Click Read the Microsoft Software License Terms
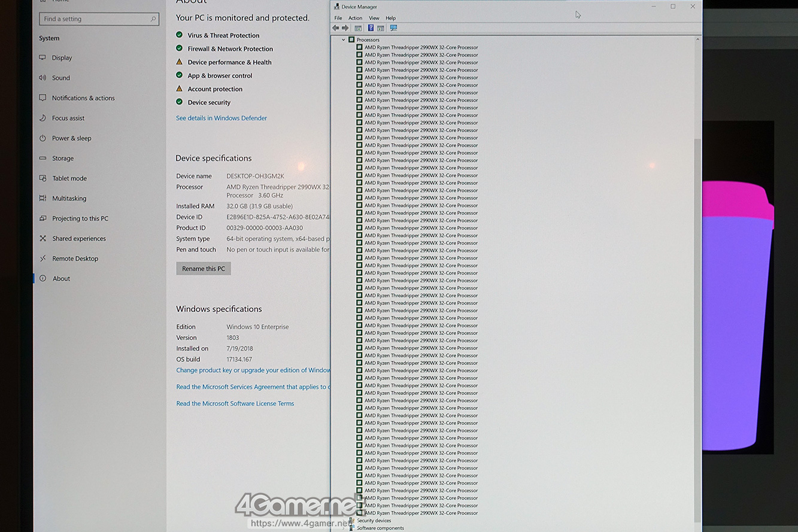 tap(235, 403)
